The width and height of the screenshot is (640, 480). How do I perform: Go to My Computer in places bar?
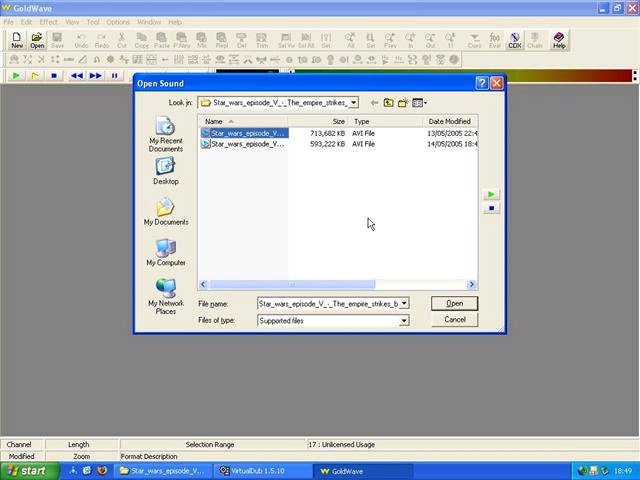(166, 252)
